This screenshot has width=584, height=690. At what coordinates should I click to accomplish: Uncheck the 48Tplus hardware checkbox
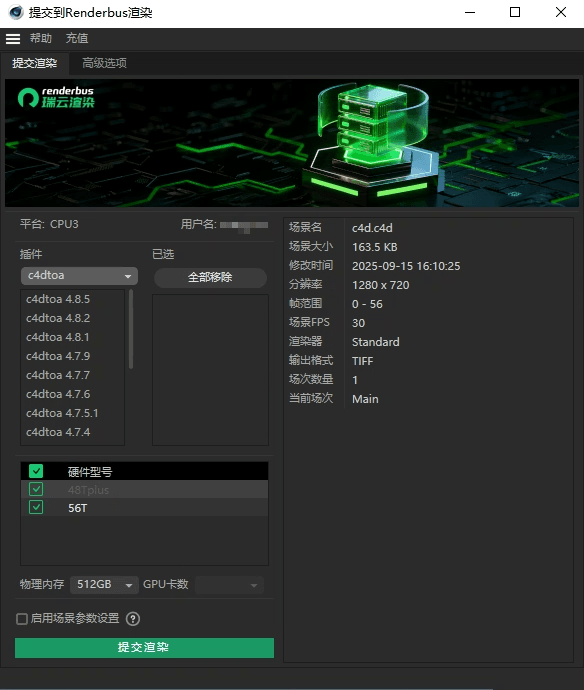point(36,489)
